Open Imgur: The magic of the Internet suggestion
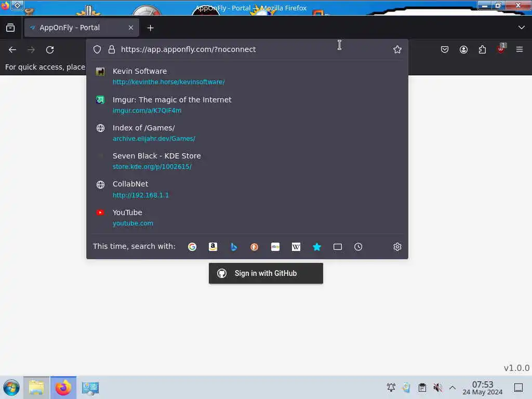 (x=247, y=105)
